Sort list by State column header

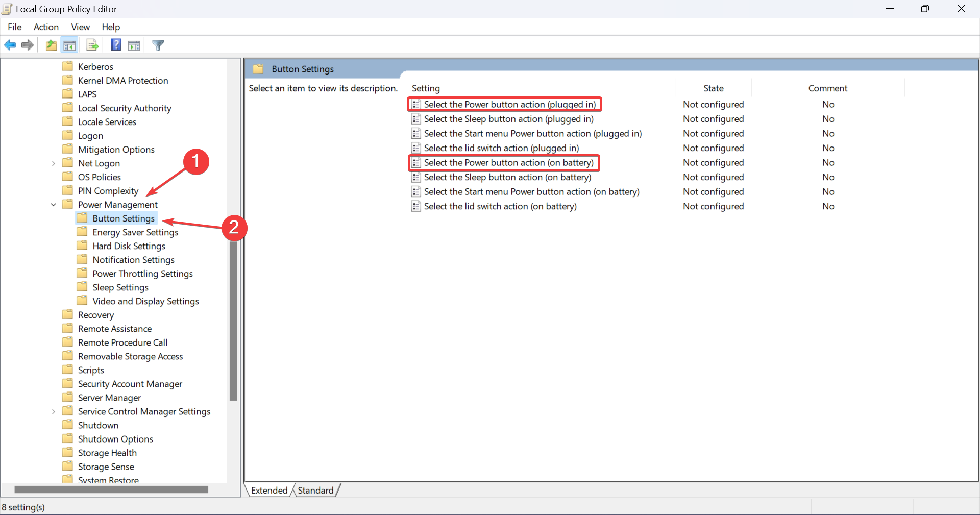click(713, 88)
